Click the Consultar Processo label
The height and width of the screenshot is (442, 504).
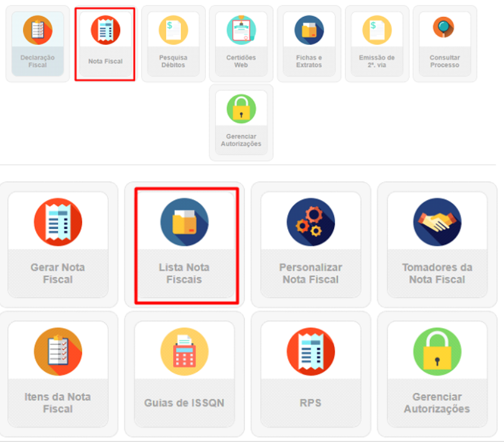tap(445, 61)
